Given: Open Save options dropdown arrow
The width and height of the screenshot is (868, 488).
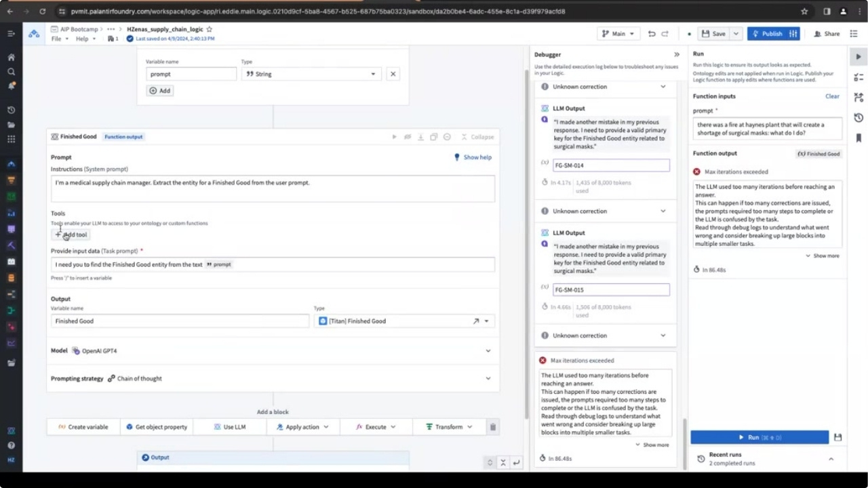Looking at the screenshot, I should click(736, 34).
